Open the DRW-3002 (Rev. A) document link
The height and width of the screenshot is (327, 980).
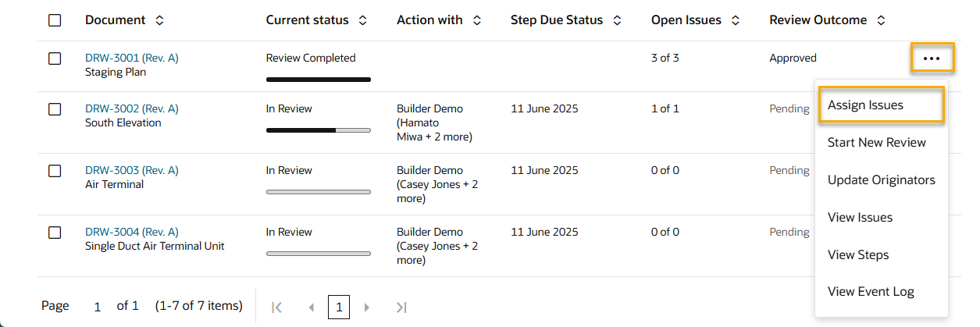click(x=131, y=108)
